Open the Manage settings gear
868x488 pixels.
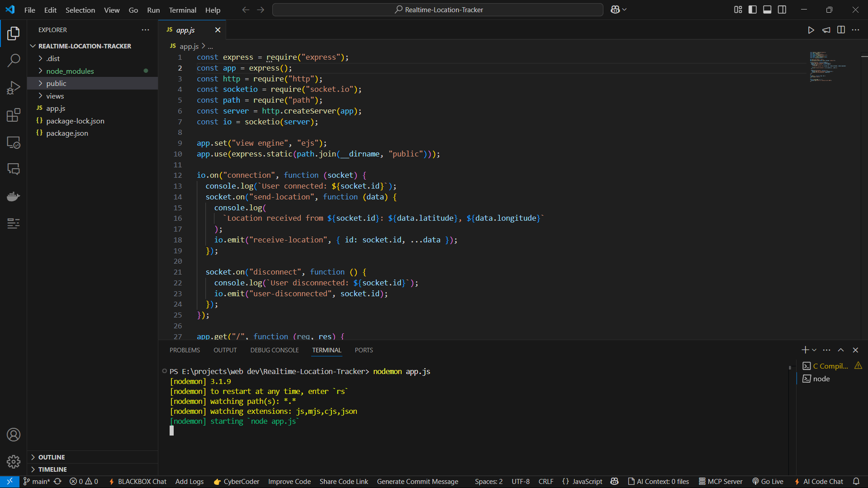(x=14, y=461)
